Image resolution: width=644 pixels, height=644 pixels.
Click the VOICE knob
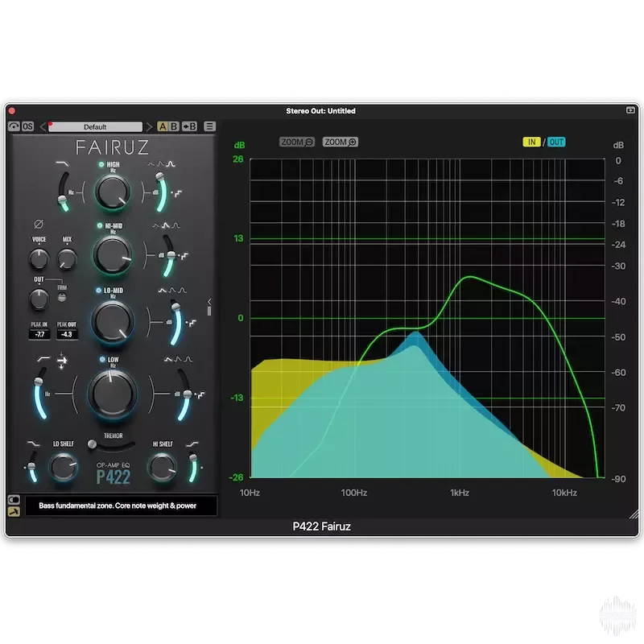(39, 259)
